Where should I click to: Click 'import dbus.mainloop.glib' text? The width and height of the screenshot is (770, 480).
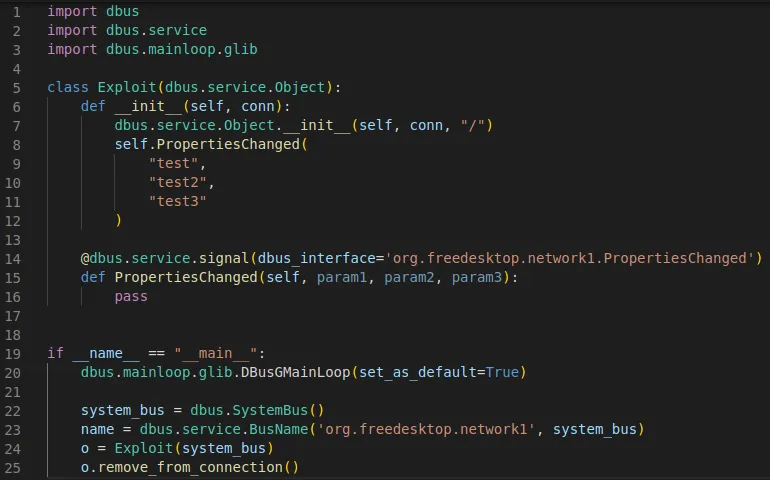[x=152, y=50]
